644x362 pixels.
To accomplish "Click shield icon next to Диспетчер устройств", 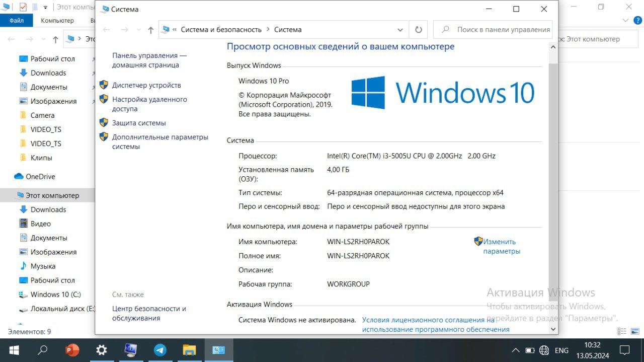I will point(104,85).
